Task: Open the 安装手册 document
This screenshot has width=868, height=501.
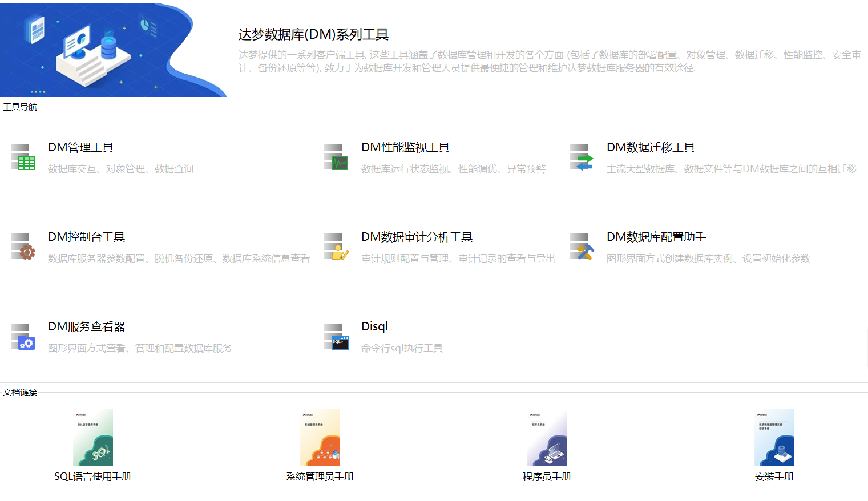Action: pyautogui.click(x=774, y=476)
